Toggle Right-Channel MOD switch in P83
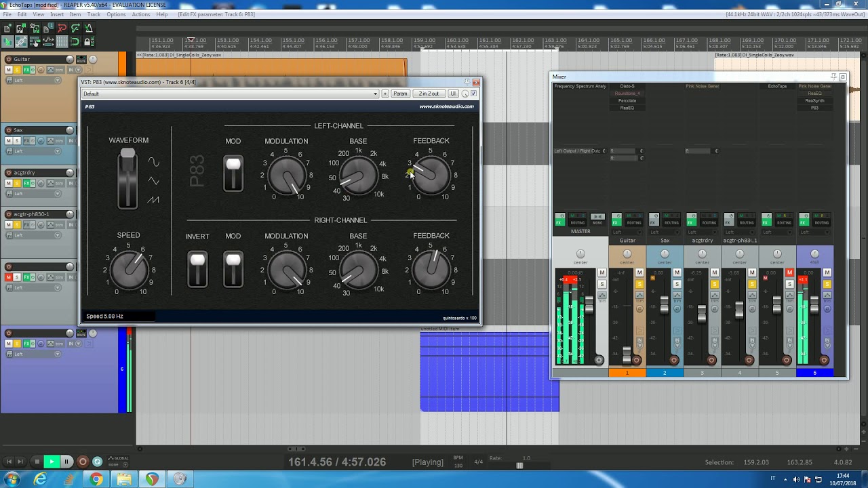The image size is (868, 488). (233, 268)
